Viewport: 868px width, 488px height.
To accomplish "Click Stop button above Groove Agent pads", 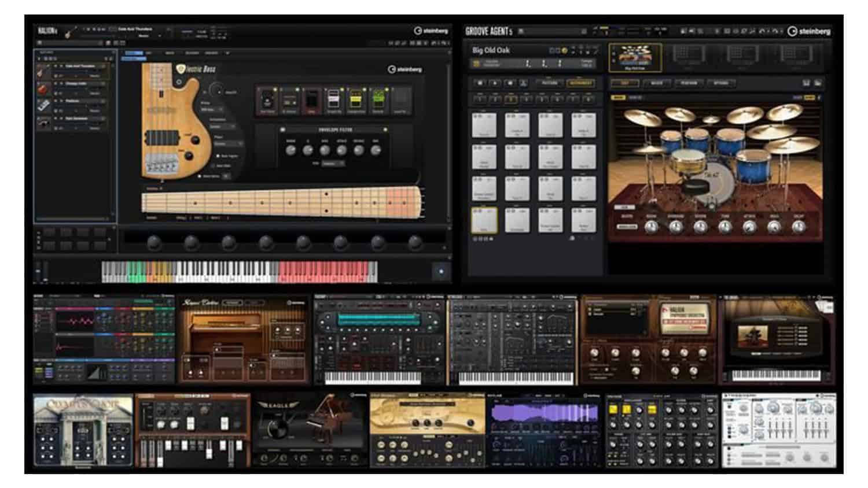I will pos(480,83).
